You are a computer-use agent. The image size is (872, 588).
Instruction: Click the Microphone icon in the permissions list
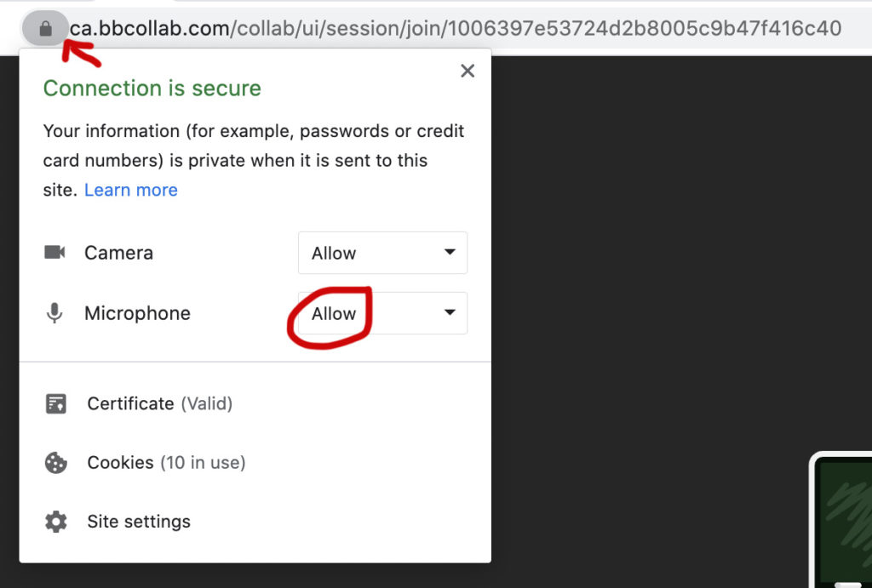click(x=54, y=313)
